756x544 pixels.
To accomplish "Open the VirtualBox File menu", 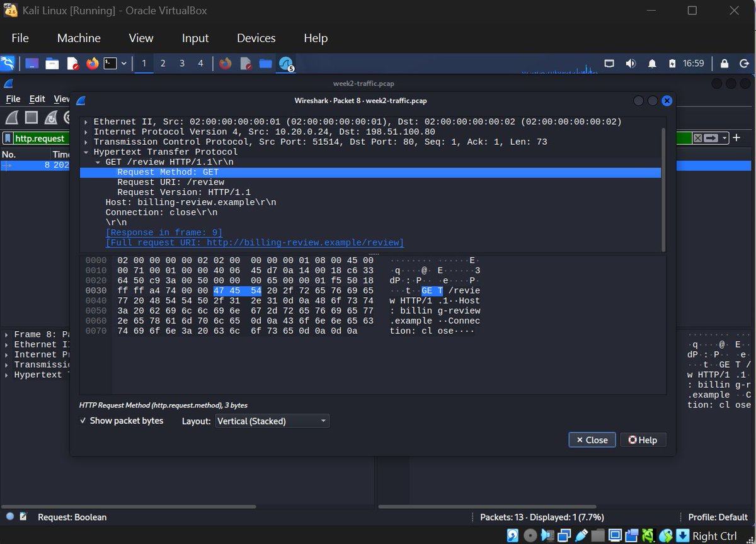I will [x=20, y=38].
